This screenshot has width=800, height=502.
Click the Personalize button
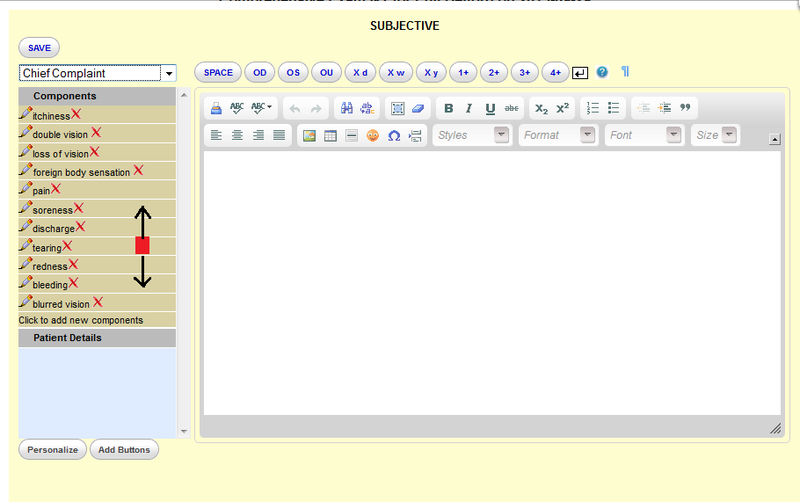pyautogui.click(x=52, y=450)
